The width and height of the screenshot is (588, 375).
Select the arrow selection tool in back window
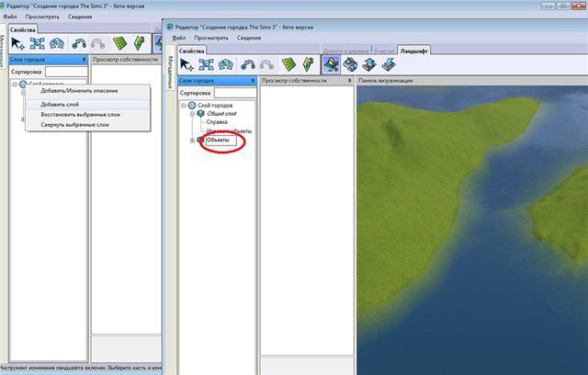pos(17,43)
